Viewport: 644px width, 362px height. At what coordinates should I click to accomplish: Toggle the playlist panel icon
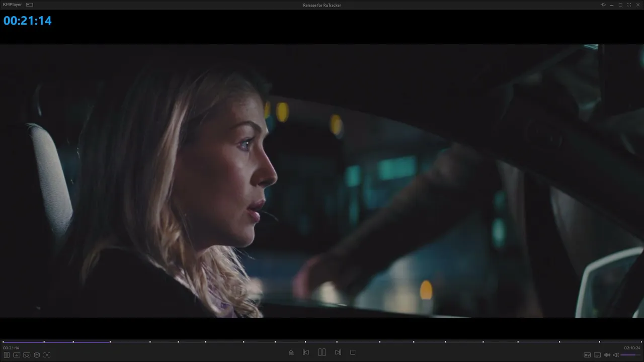[x=7, y=355]
